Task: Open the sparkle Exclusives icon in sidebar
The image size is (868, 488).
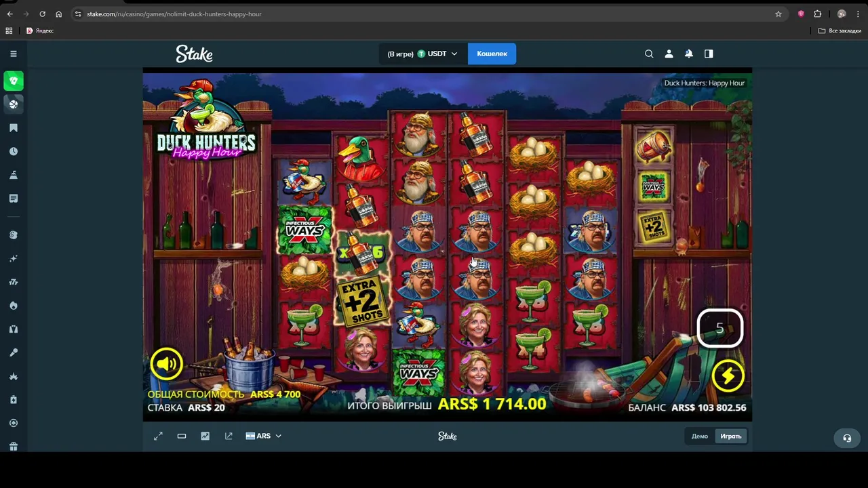Action: tap(13, 258)
